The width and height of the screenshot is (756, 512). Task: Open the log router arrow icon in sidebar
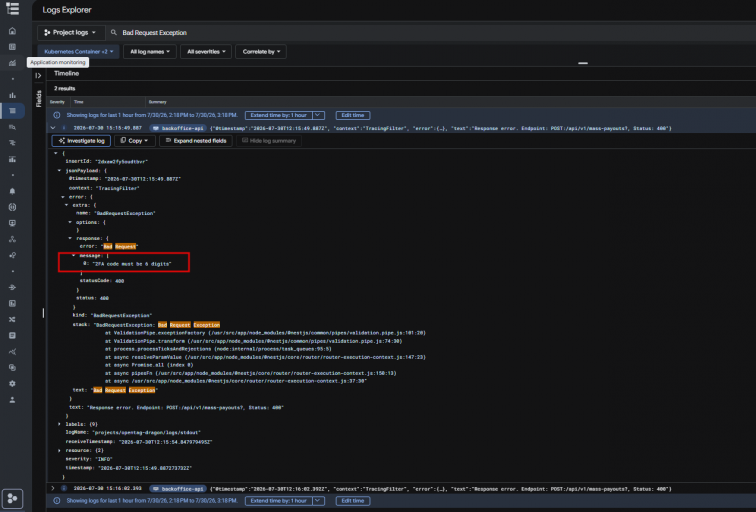click(x=13, y=287)
